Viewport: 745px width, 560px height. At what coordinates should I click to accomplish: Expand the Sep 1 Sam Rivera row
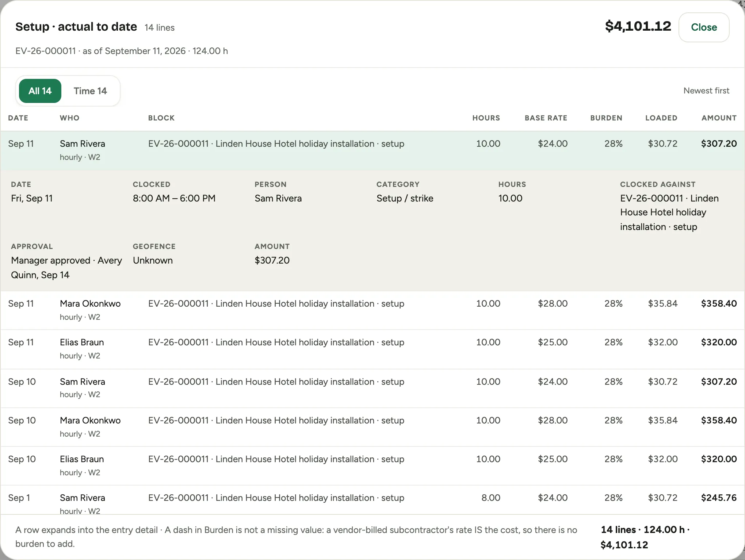click(x=372, y=500)
